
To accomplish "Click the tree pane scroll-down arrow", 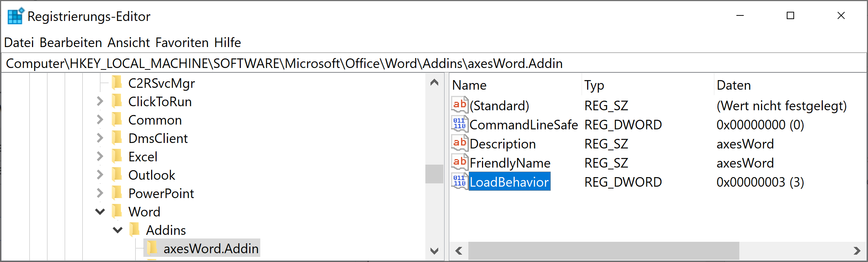I will (434, 251).
